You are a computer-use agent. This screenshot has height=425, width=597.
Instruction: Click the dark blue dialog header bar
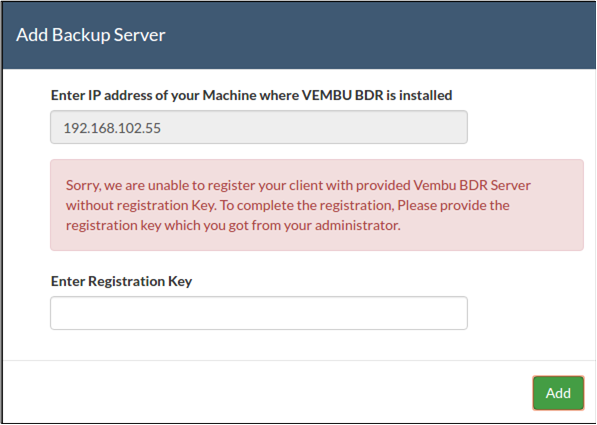point(299,35)
